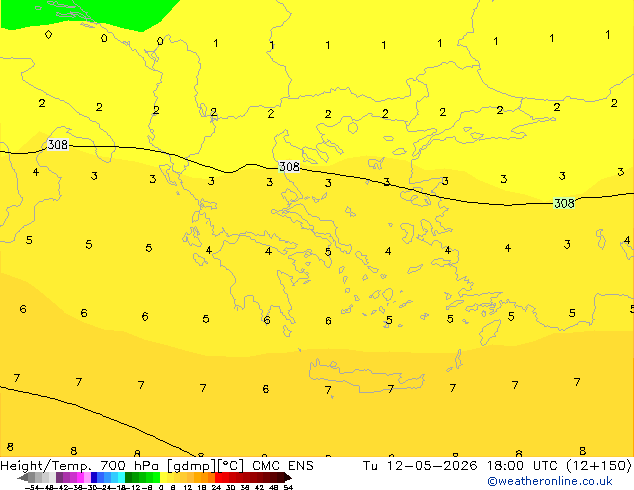The image size is (634, 490).
Task: Pick the bright red swatch in the legend
Action: click(218, 478)
